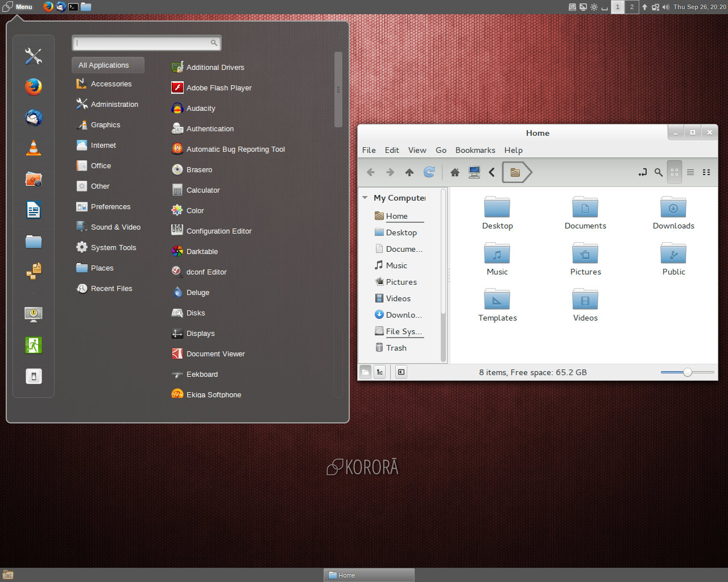The height and width of the screenshot is (582, 728).
Task: Click the Reload button in file manager toolbar
Action: click(x=429, y=172)
